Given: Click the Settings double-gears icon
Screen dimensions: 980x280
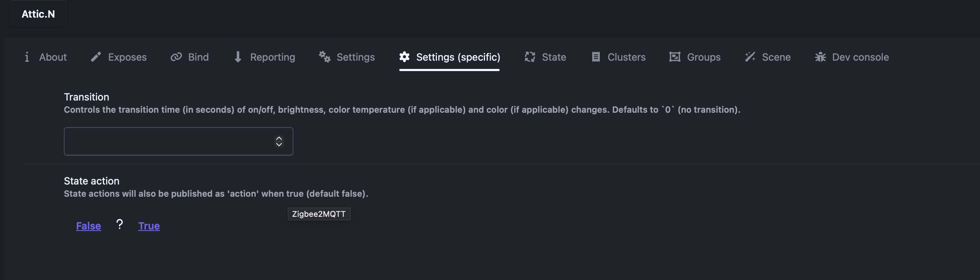Looking at the screenshot, I should coord(325,57).
